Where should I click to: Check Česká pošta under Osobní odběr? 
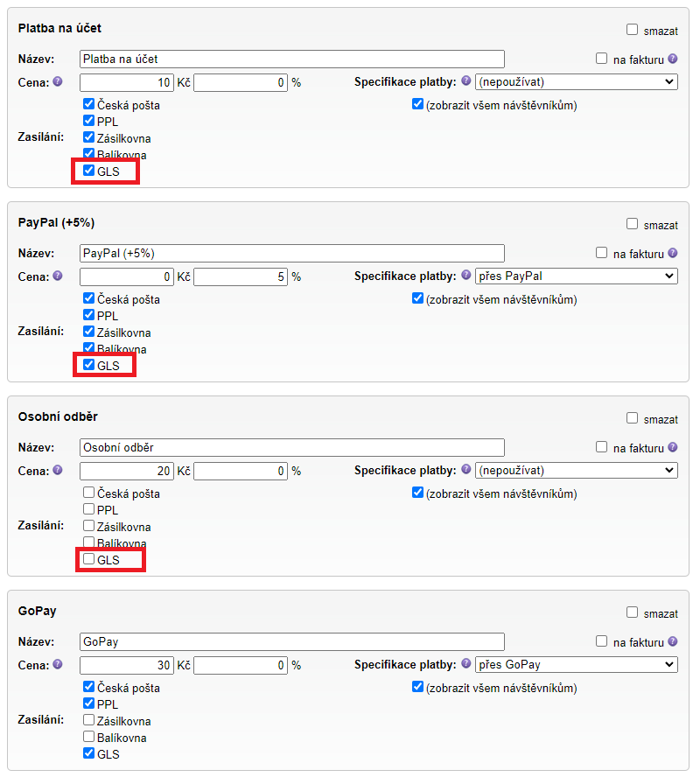click(89, 493)
